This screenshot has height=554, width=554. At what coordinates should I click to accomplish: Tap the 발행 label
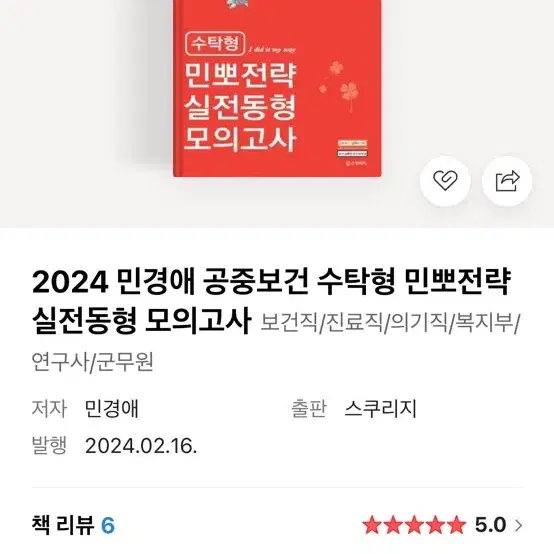click(49, 445)
